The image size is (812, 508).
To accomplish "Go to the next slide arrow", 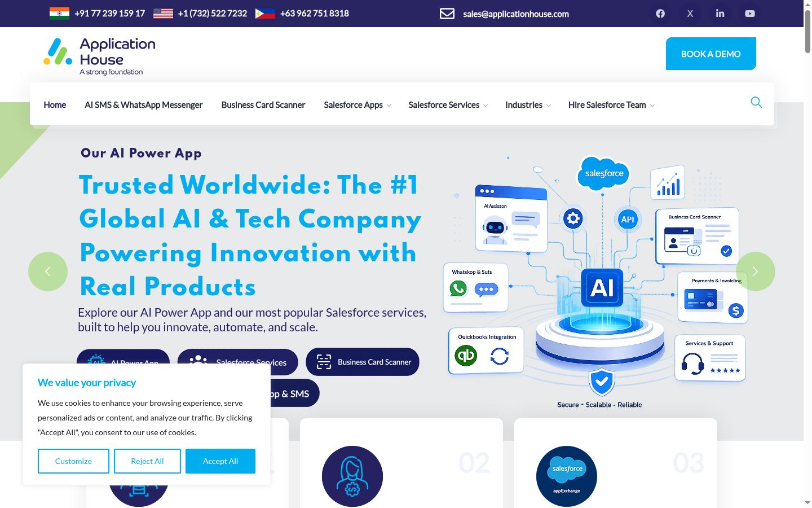I will pos(756,271).
